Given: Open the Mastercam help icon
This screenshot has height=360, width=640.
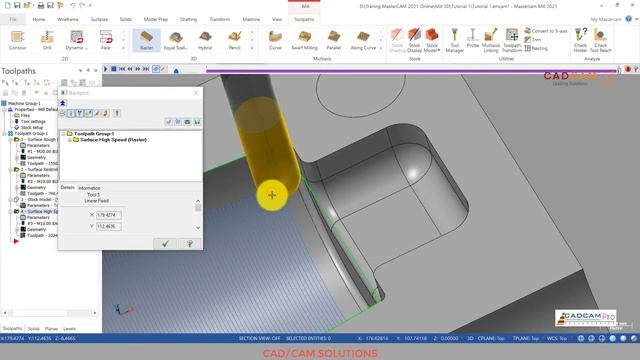Looking at the screenshot, I should point(629,19).
